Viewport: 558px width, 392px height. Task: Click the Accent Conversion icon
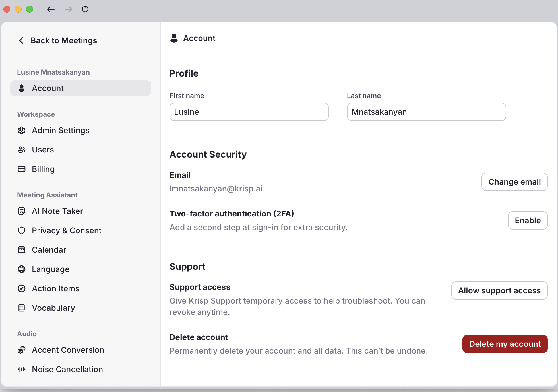pyautogui.click(x=22, y=350)
